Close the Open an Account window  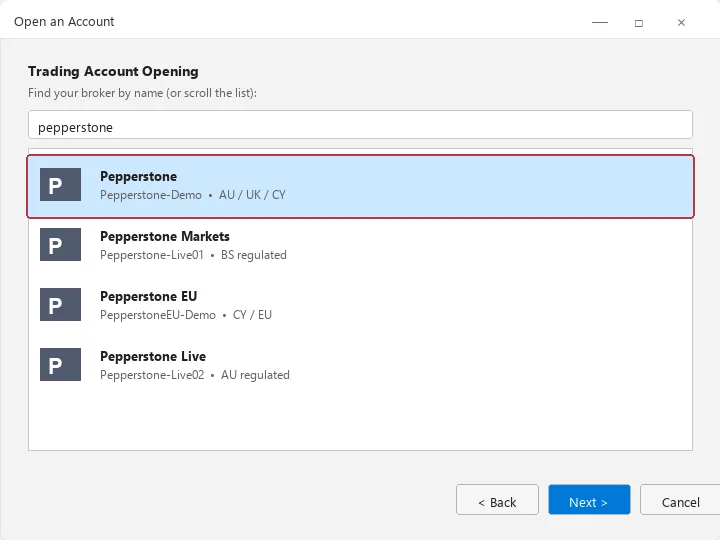(x=681, y=22)
